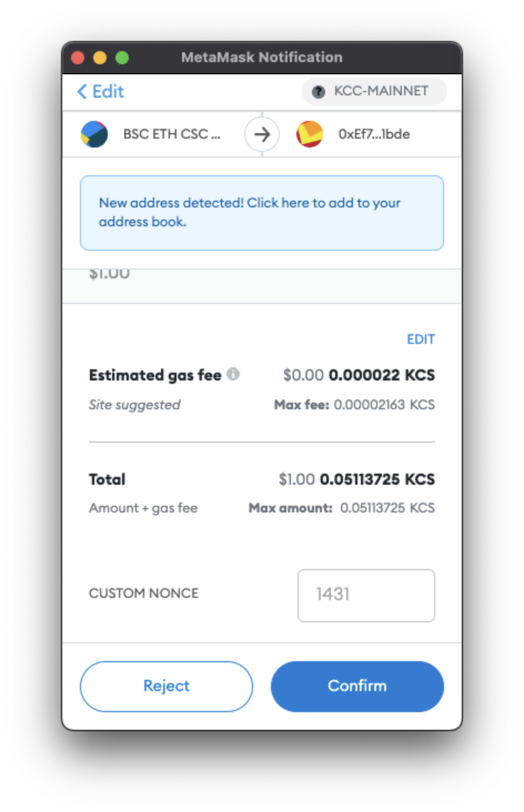The image size is (524, 812).
Task: Click the Edit link at top left
Action: (100, 92)
